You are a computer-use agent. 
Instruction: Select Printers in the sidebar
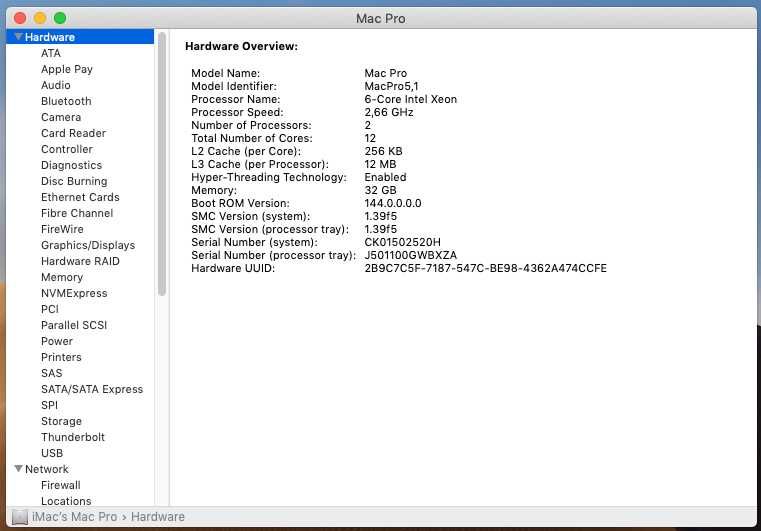coord(61,358)
